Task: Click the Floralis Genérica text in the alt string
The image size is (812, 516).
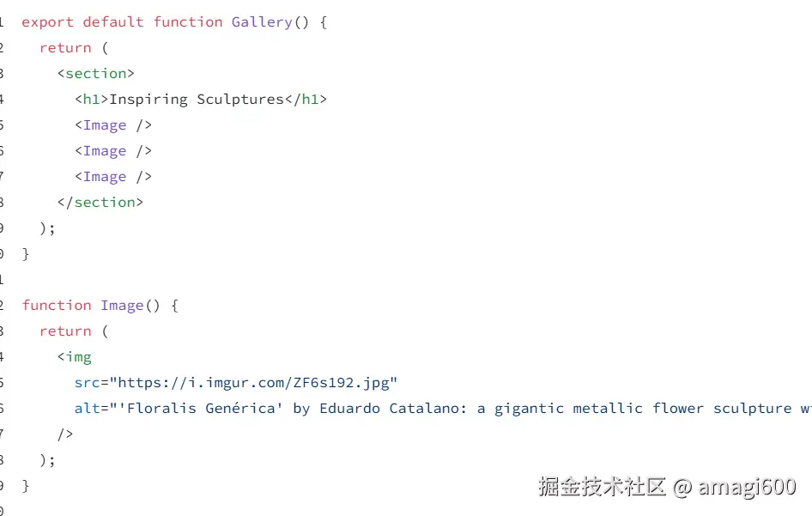Action: 204,409
